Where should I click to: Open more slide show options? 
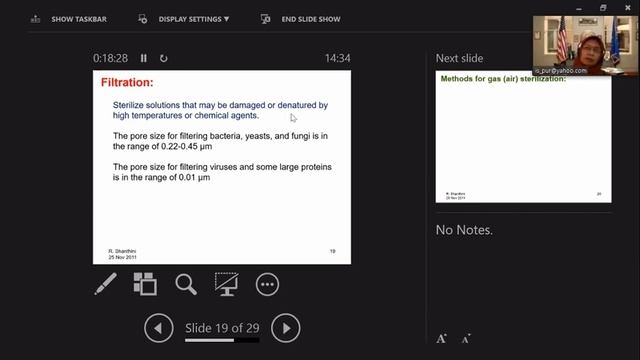267,284
